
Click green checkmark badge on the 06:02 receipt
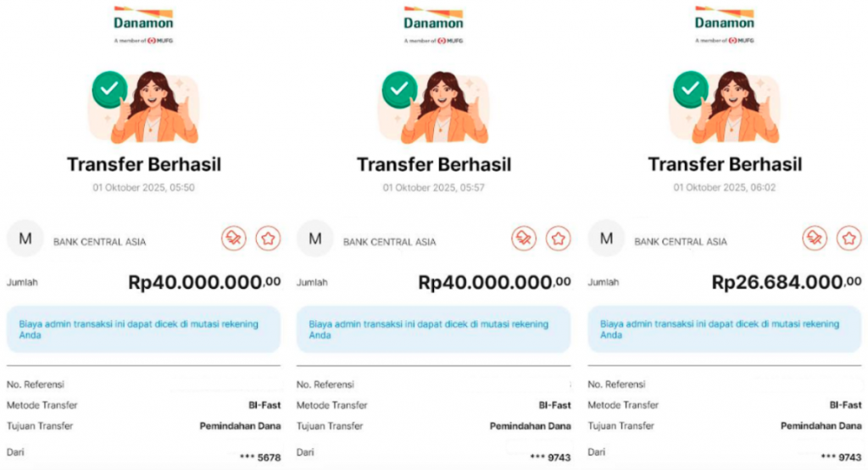pos(691,88)
